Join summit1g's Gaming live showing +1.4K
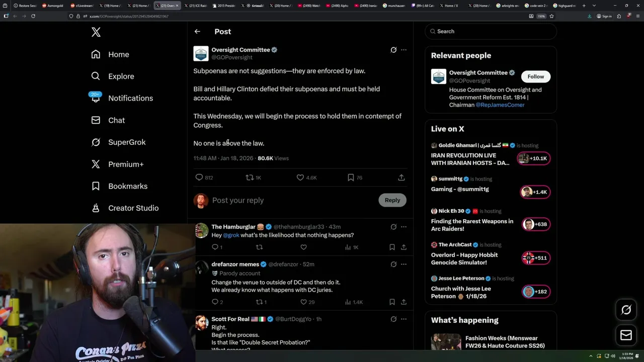Screen dimensions: 644x362 [x=535, y=192]
